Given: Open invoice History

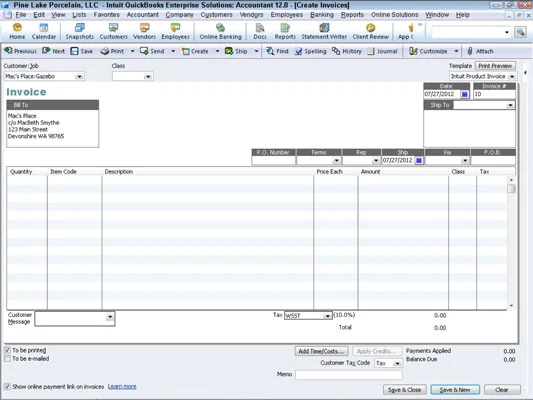Looking at the screenshot, I should point(347,51).
